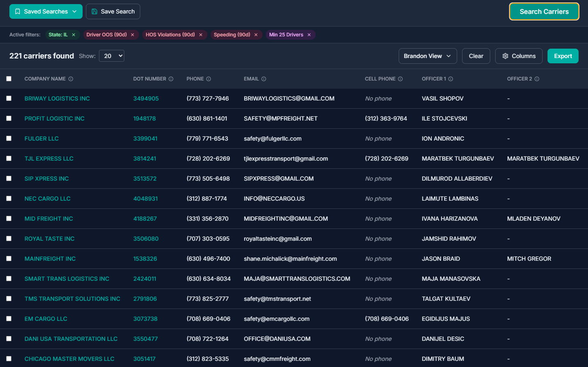Click the gear icon on the Columns button
This screenshot has width=588, height=367.
click(x=505, y=56)
